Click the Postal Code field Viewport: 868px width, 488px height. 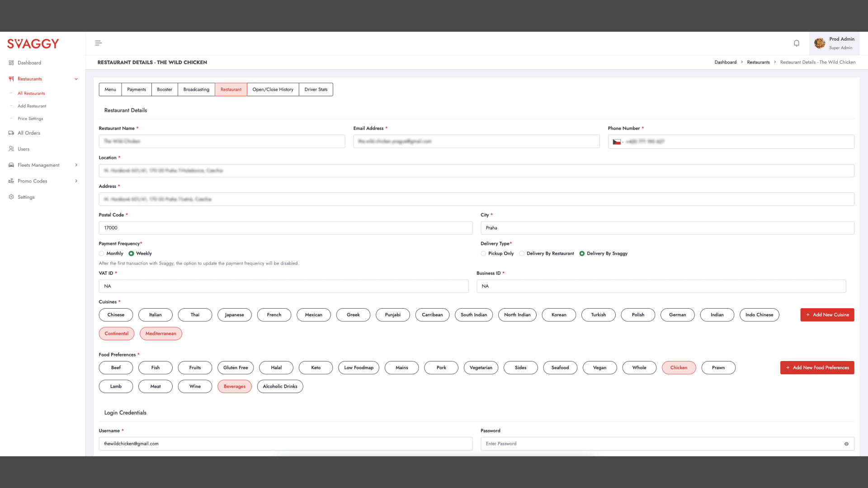[x=286, y=228]
